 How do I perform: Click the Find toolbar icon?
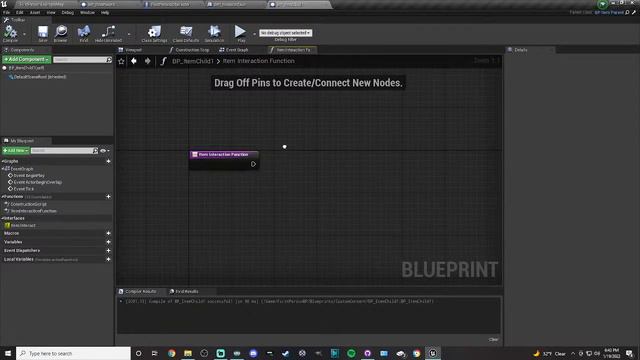click(84, 33)
